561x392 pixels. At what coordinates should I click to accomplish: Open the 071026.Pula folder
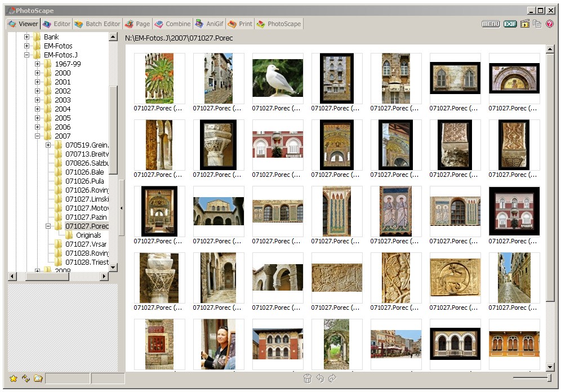pos(84,181)
